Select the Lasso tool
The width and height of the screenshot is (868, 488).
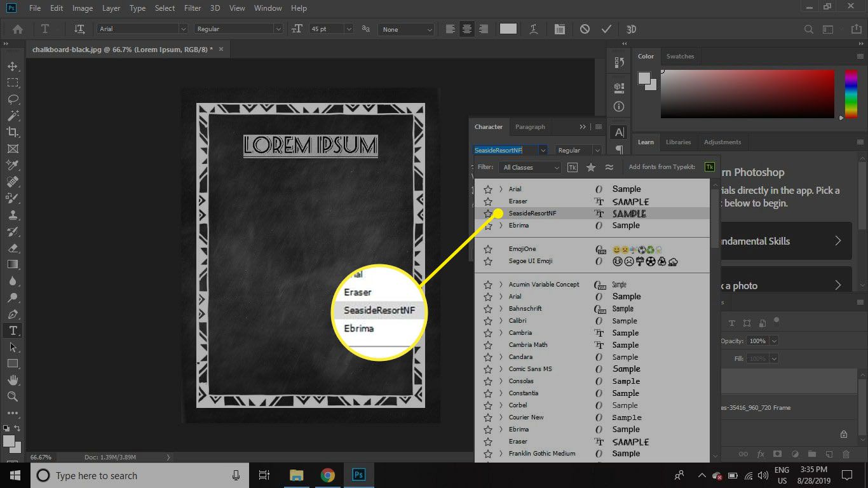click(13, 99)
